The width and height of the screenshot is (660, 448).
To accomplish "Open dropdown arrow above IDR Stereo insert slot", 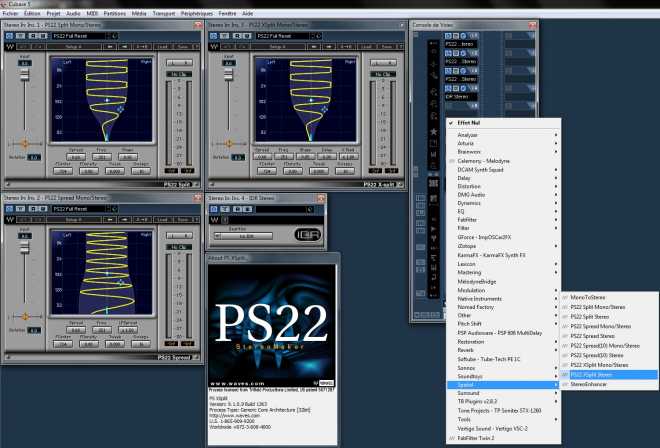I will (x=474, y=88).
